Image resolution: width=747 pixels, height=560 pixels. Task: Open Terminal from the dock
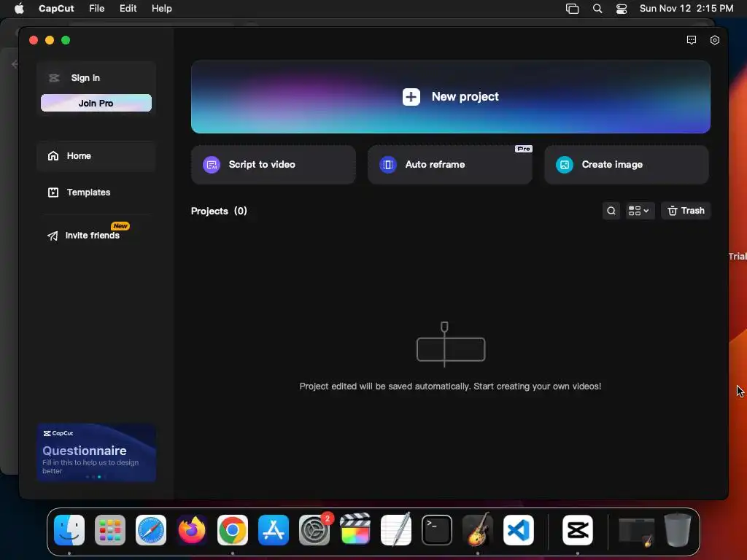[437, 530]
